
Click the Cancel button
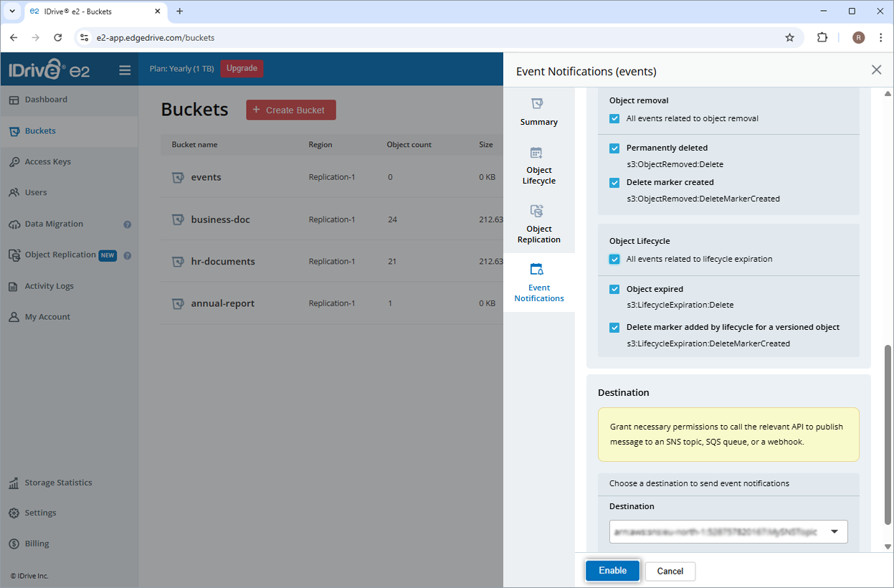coord(670,572)
